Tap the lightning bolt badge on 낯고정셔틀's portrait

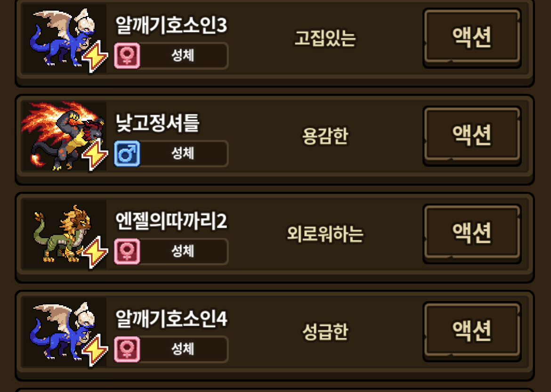(95, 155)
